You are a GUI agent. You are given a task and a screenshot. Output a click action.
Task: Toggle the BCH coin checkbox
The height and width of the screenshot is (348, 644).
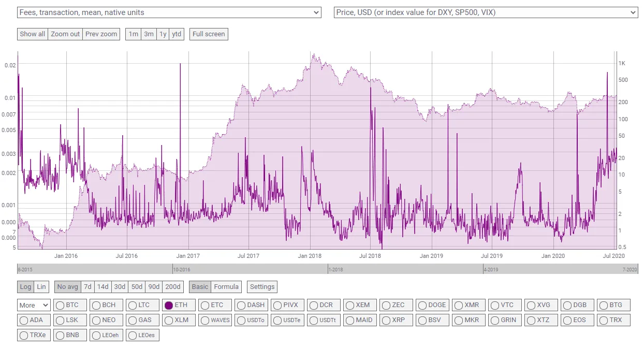coord(106,305)
